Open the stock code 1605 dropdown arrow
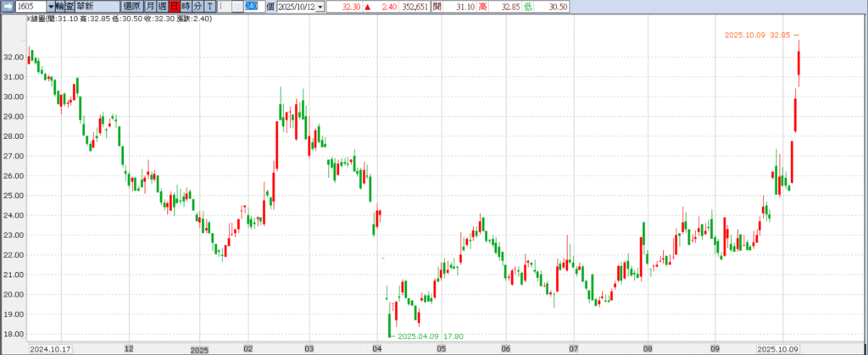 click(51, 6)
